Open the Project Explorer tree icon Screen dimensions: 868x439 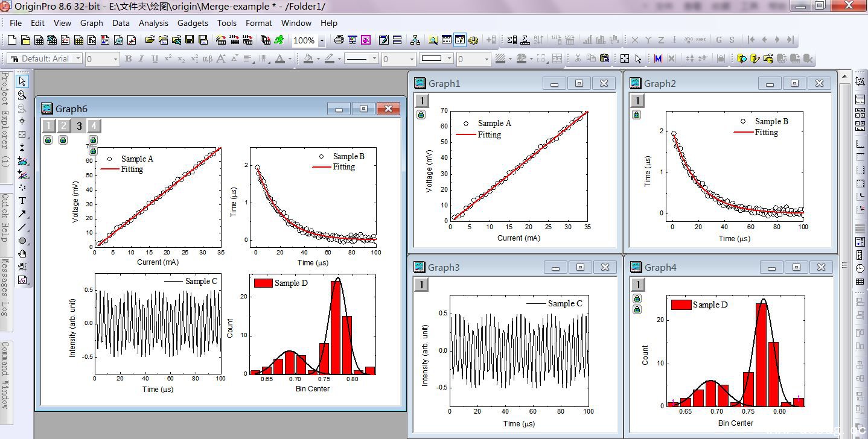click(x=415, y=40)
